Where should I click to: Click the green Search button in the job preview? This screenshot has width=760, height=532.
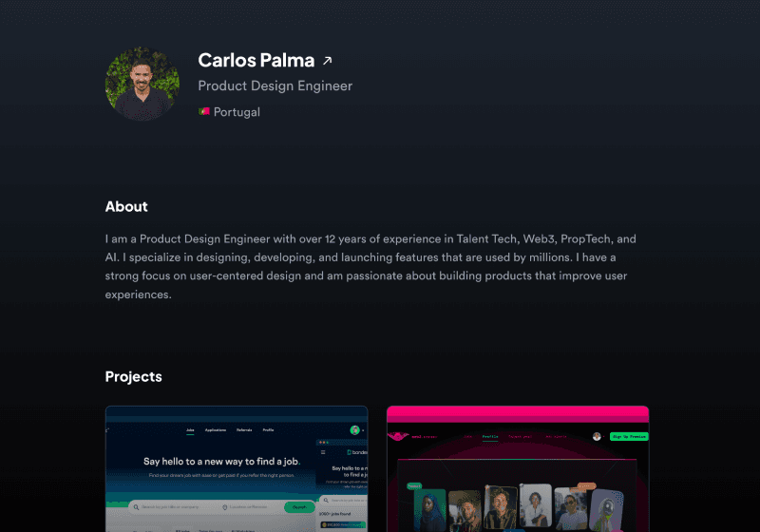coord(298,507)
